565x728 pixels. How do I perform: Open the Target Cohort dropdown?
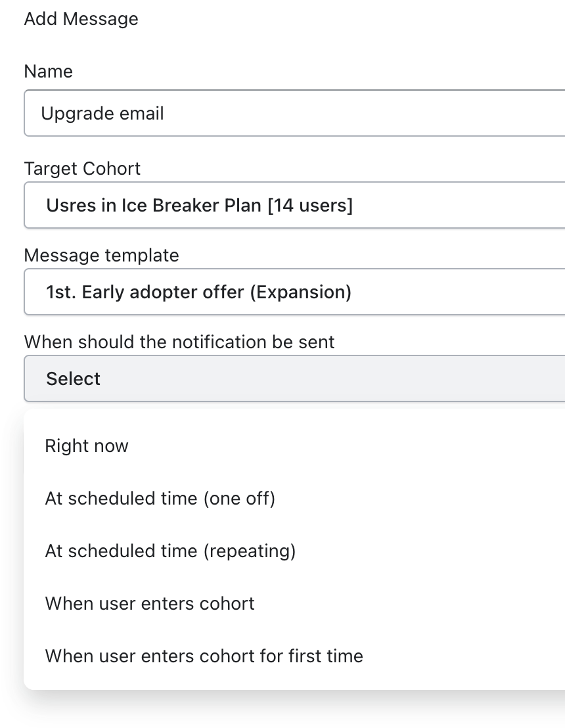pos(294,206)
